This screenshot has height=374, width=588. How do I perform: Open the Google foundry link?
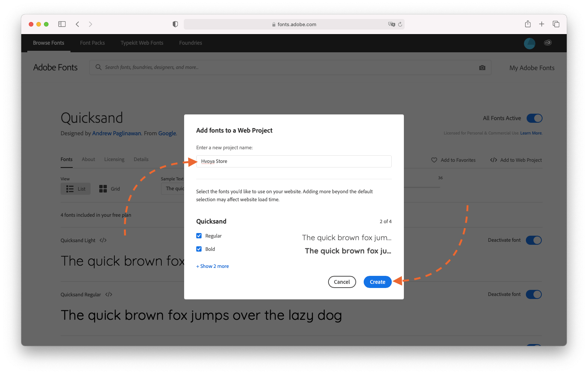pos(167,133)
